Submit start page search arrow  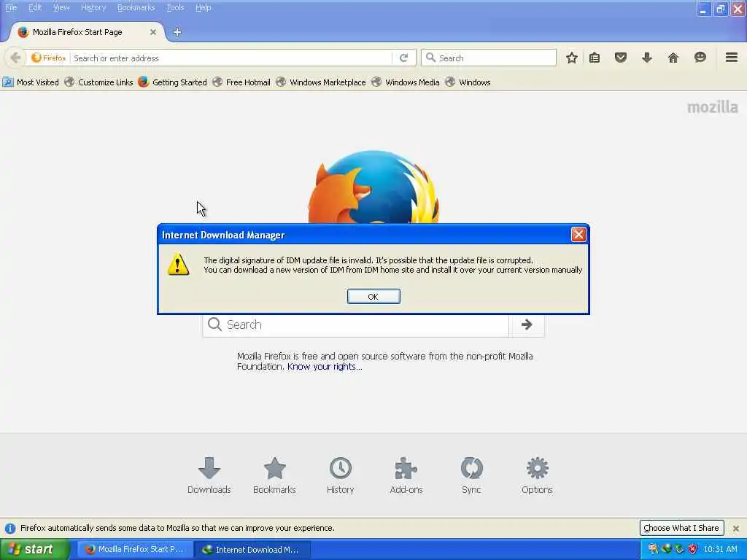[527, 324]
